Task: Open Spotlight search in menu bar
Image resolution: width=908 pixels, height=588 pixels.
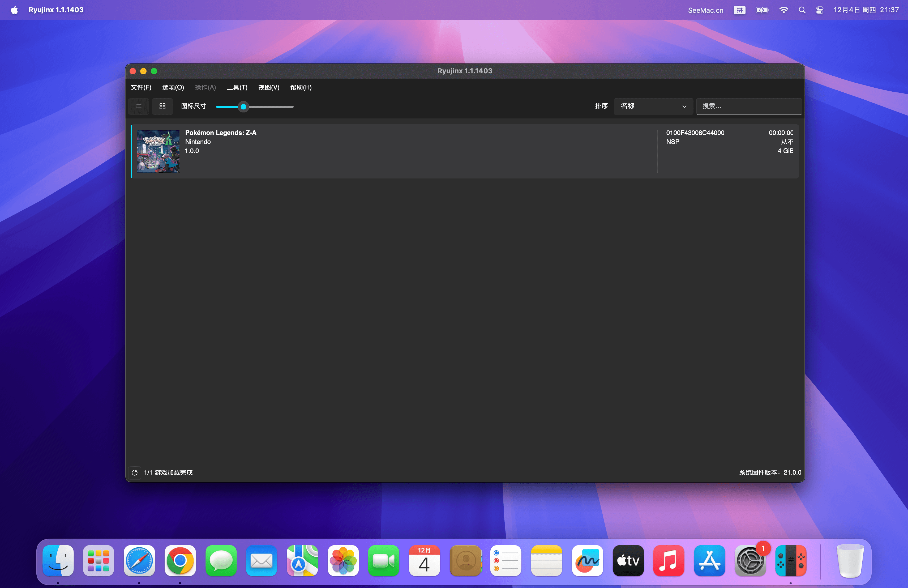Action: [802, 10]
